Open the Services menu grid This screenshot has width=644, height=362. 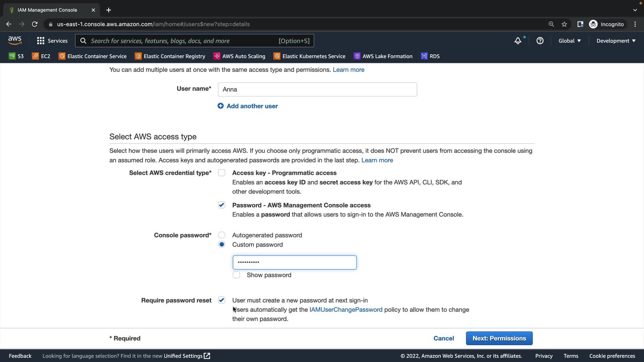(41, 41)
